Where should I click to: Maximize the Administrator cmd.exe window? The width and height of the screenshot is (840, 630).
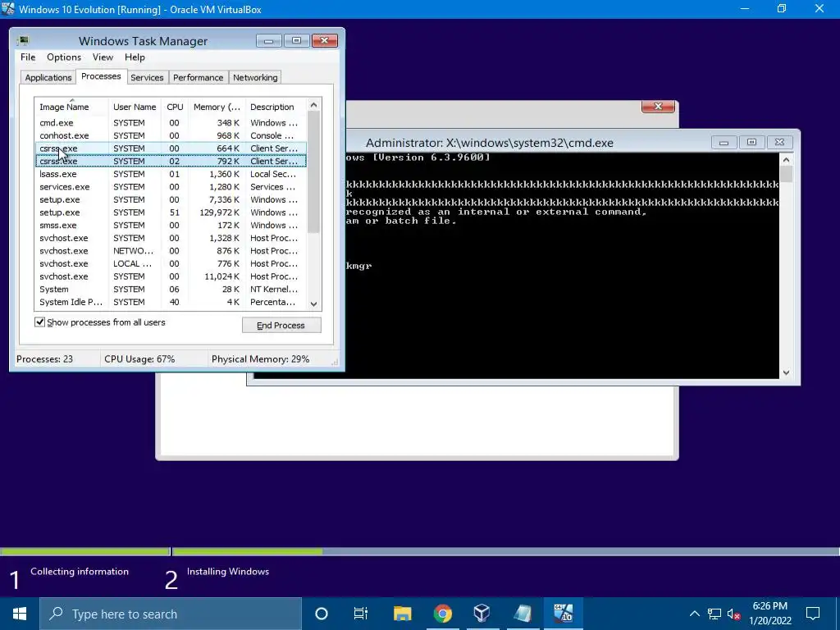751,143
